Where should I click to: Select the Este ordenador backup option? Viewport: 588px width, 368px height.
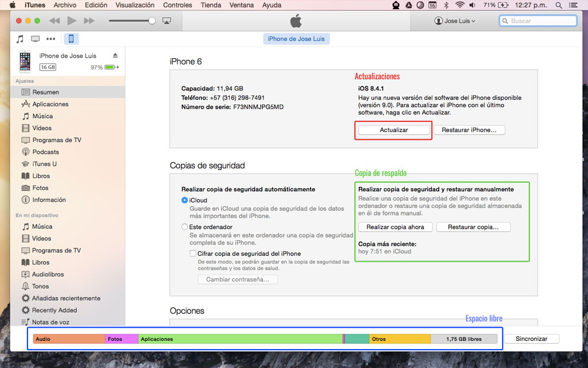pos(184,227)
